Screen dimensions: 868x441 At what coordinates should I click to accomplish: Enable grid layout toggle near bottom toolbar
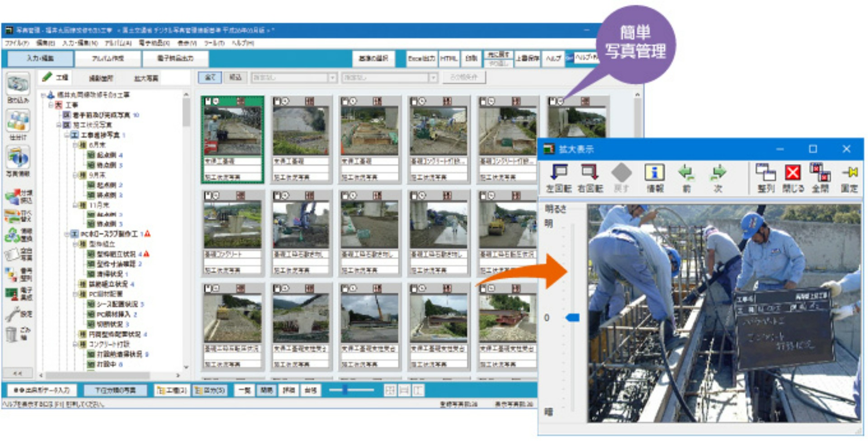[390, 390]
